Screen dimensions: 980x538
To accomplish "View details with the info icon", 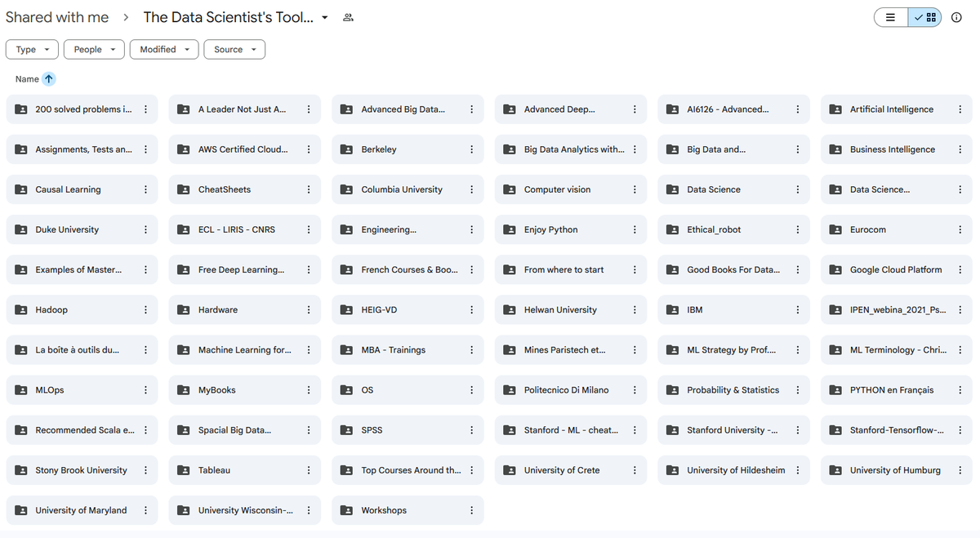I will [x=956, y=17].
